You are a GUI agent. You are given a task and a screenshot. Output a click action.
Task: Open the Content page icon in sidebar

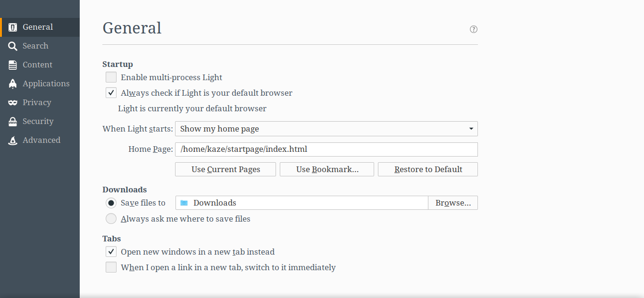pyautogui.click(x=13, y=65)
